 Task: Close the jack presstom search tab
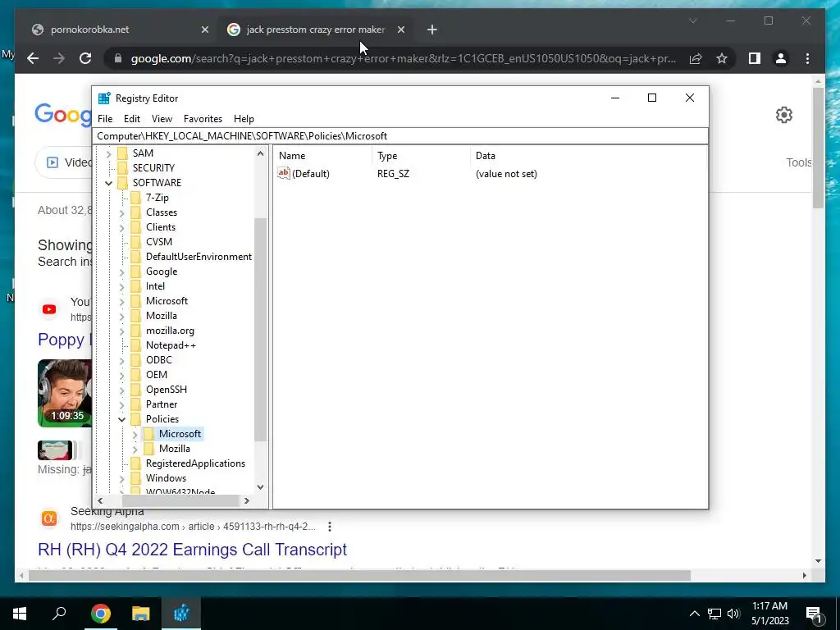[400, 30]
